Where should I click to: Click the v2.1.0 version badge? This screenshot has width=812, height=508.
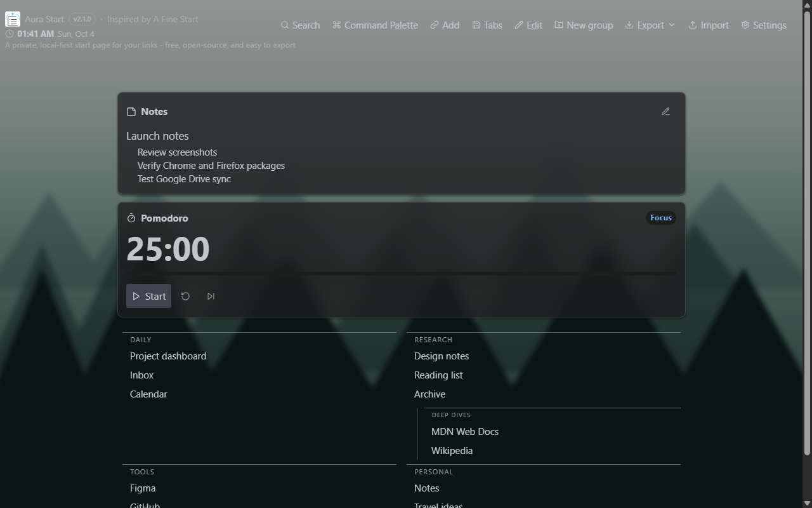82,19
